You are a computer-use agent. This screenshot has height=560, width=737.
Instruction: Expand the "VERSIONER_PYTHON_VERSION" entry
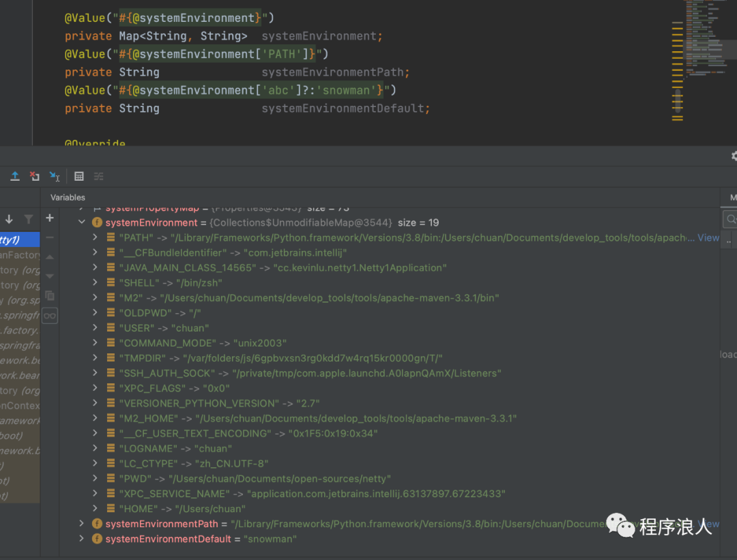click(95, 402)
